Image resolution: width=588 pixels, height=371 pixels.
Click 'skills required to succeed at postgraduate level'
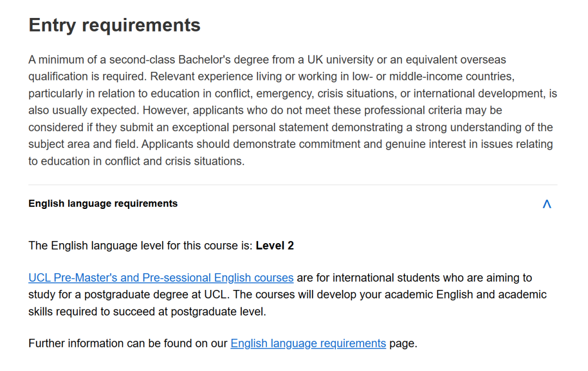(147, 312)
